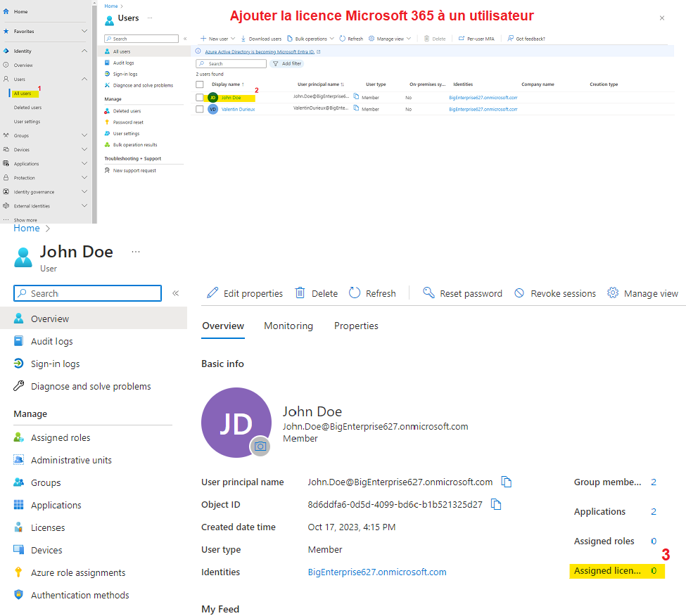Open the New user dropdown

(x=218, y=39)
